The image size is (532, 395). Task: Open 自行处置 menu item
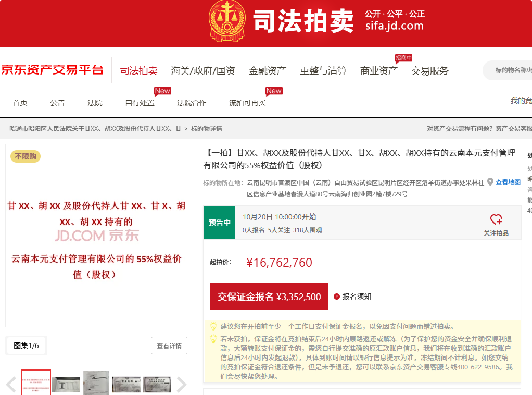[x=140, y=103]
